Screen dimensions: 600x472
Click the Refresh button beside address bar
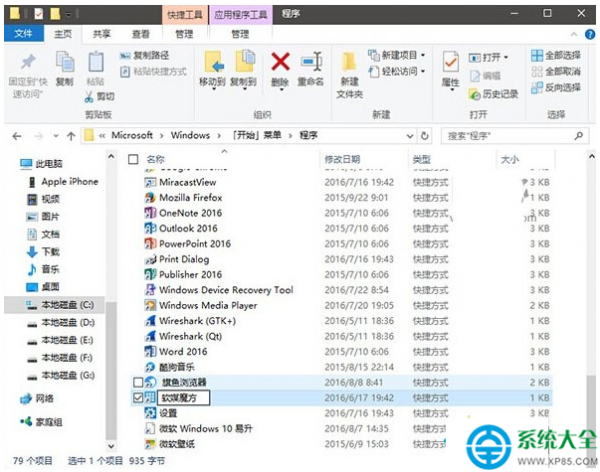(x=424, y=136)
